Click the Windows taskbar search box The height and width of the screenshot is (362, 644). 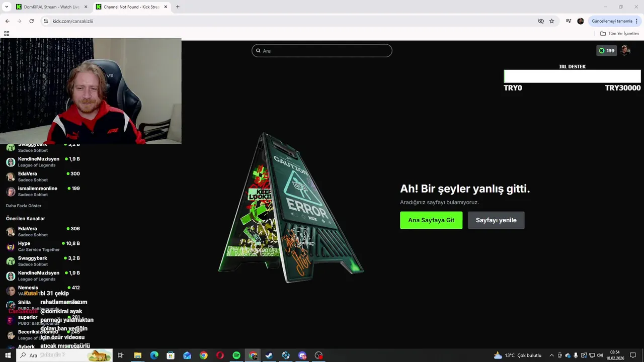click(64, 355)
